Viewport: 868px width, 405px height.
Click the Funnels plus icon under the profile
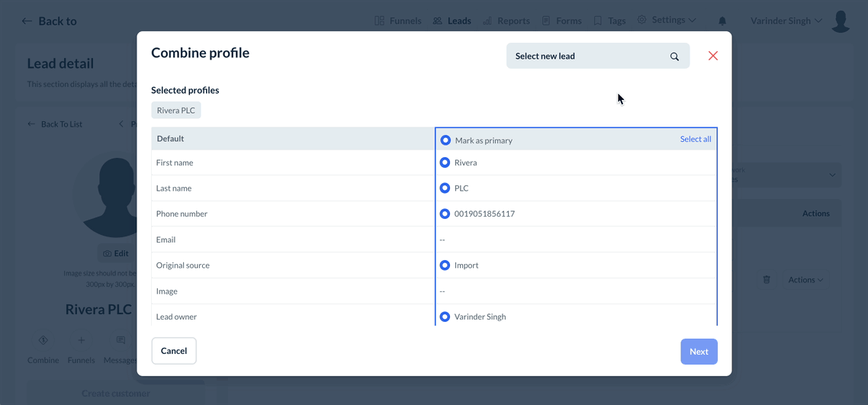82,340
